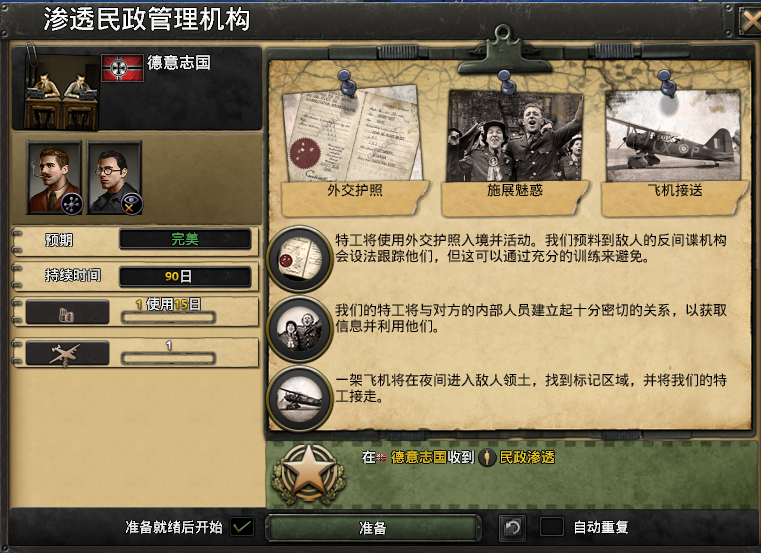Click the 准备 prepare button
This screenshot has height=553, width=761.
[x=373, y=528]
